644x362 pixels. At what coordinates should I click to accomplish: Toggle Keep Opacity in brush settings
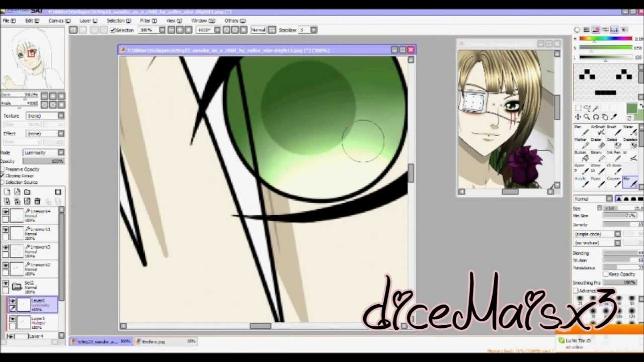click(x=606, y=275)
